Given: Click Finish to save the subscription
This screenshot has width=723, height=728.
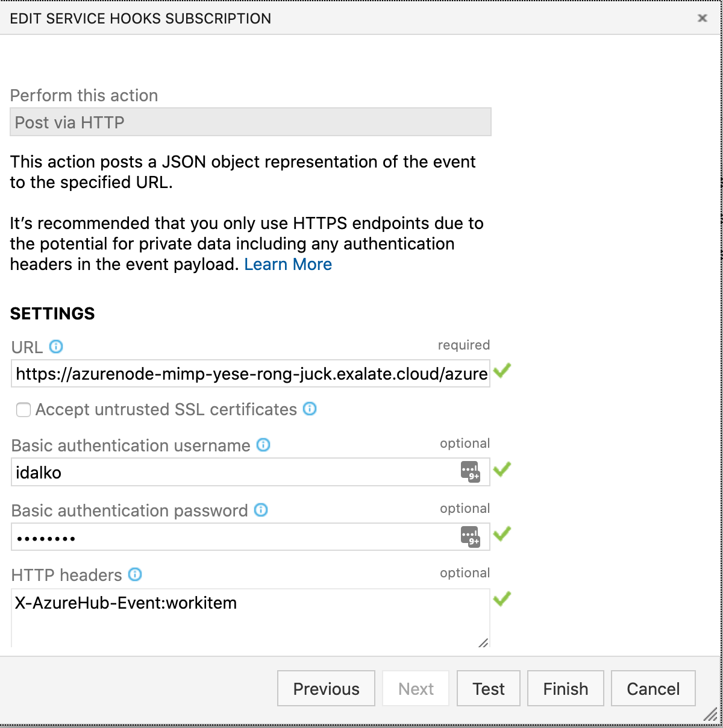Looking at the screenshot, I should [565, 688].
